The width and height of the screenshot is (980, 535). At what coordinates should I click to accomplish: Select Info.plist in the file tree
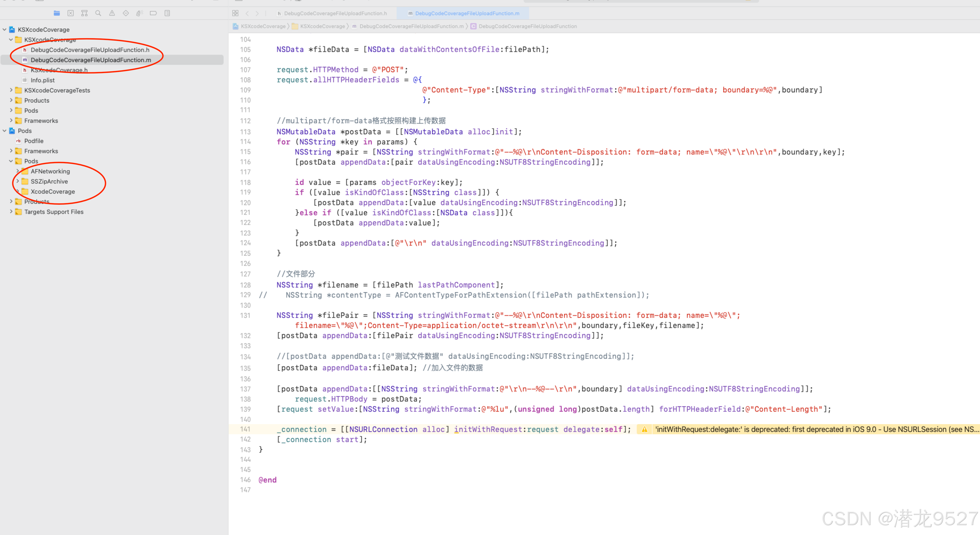pyautogui.click(x=43, y=80)
